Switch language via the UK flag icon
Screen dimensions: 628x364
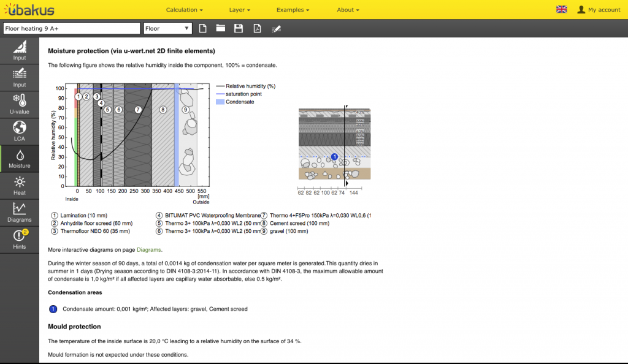pos(561,10)
